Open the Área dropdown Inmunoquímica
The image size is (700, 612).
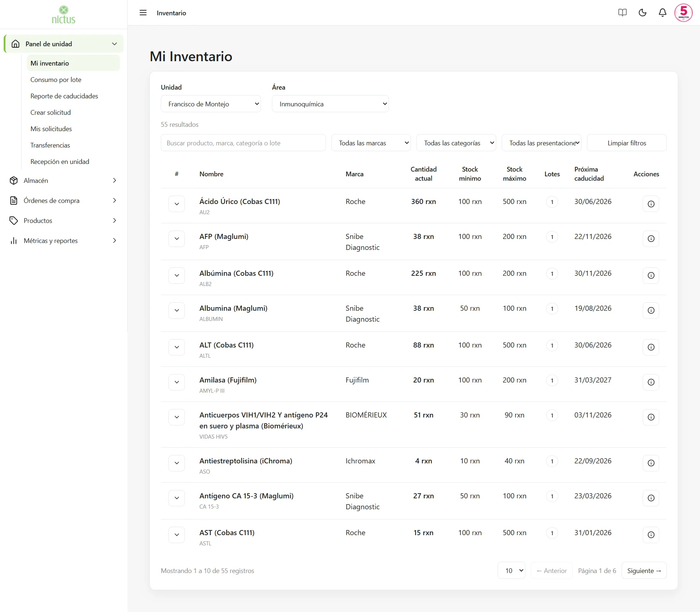(330, 104)
